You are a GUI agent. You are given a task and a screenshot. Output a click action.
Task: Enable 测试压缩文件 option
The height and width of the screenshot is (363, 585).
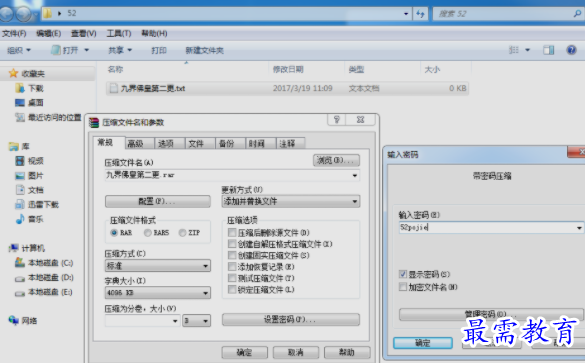(232, 278)
